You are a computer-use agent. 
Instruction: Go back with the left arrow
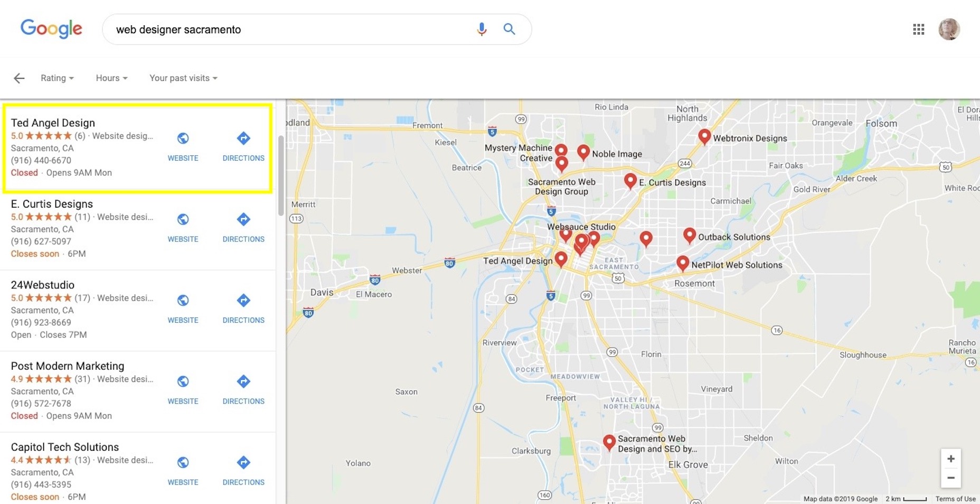click(x=19, y=78)
